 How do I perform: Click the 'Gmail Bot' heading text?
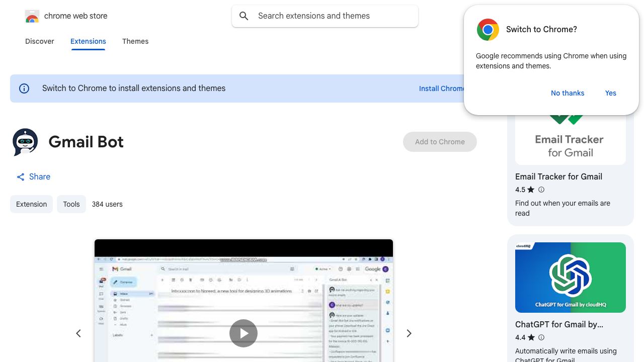pyautogui.click(x=86, y=142)
